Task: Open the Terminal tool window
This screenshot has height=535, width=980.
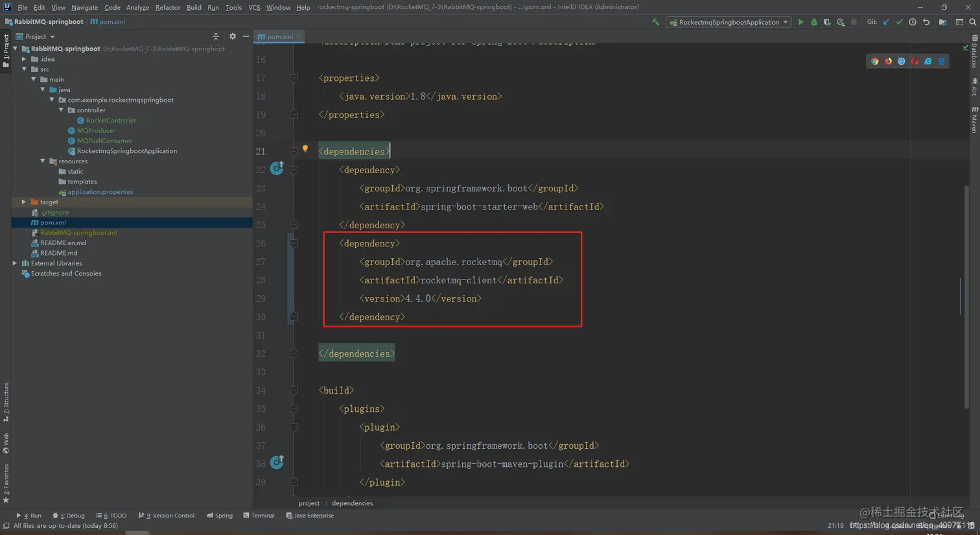Action: [259, 516]
